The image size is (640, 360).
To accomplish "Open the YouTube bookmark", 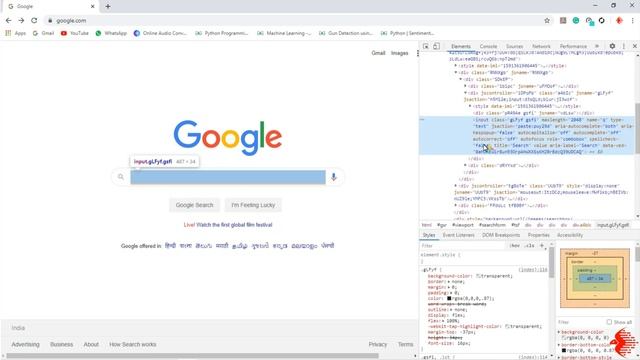I will [x=75, y=33].
